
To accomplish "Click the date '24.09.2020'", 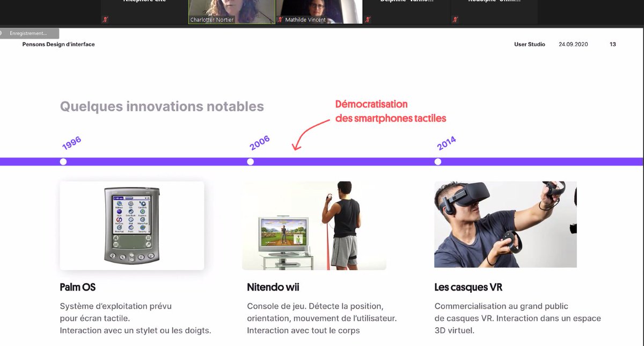I will tap(573, 44).
